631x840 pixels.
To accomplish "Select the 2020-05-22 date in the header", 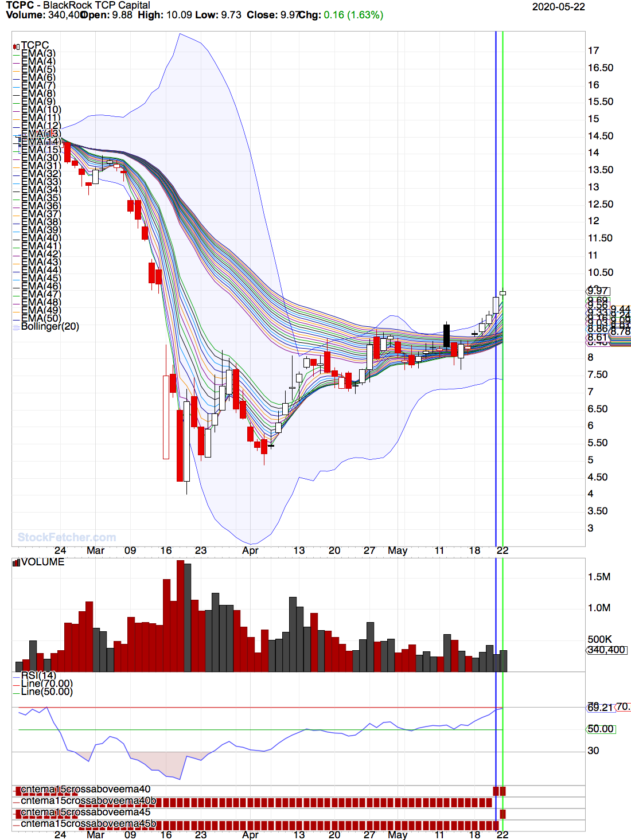I will (558, 7).
